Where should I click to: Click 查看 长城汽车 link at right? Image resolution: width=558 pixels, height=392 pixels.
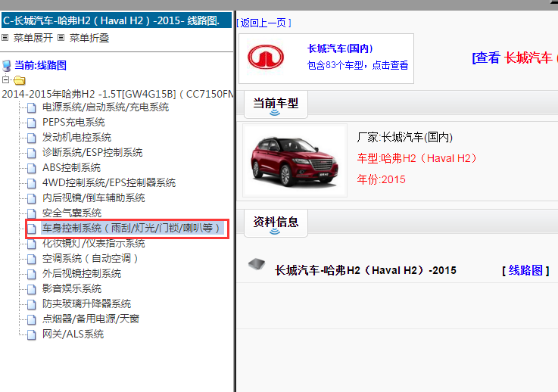pos(515,58)
